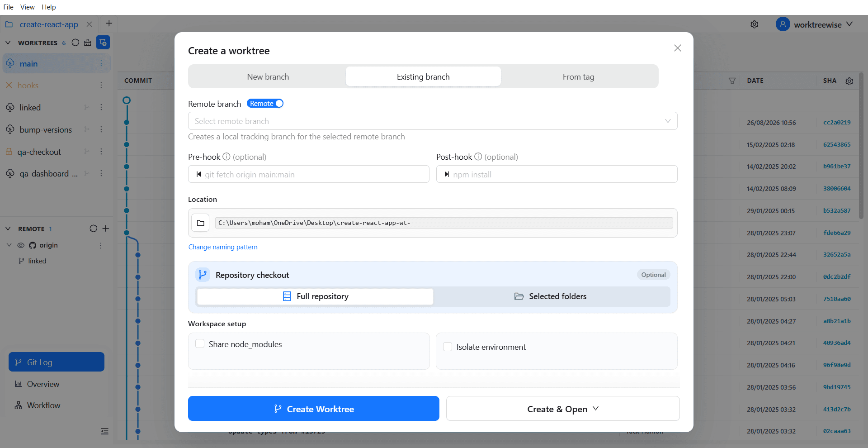Click the Change naming pattern link
Screen dimensions: 868x448
[223, 247]
